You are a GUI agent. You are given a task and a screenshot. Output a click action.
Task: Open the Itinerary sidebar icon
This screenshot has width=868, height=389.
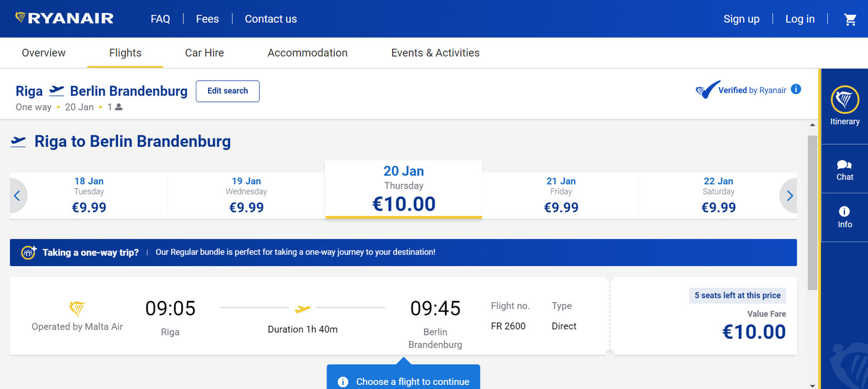pos(845,106)
